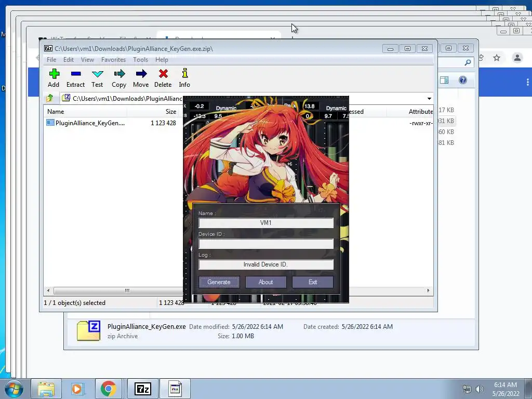Click the volume speaker tray icon
Screen dimensions: 532x399
(x=480, y=389)
